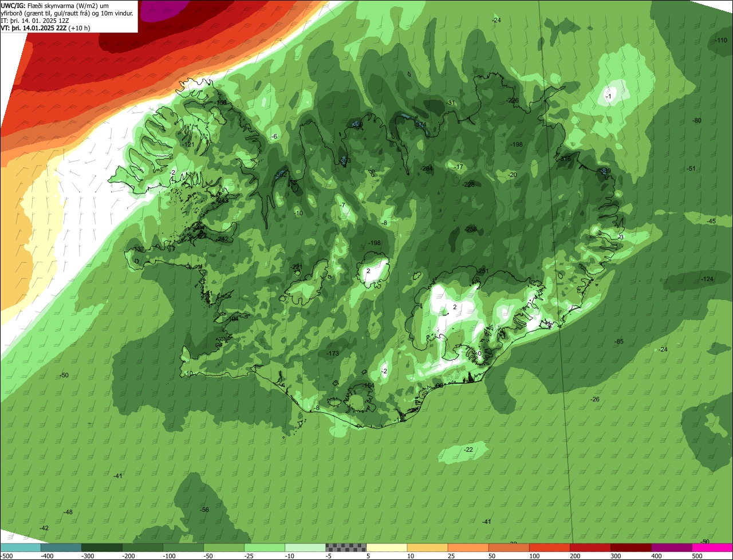The image size is (733, 560).
Task: Click the '-45' value on the map
Action: pos(711,221)
